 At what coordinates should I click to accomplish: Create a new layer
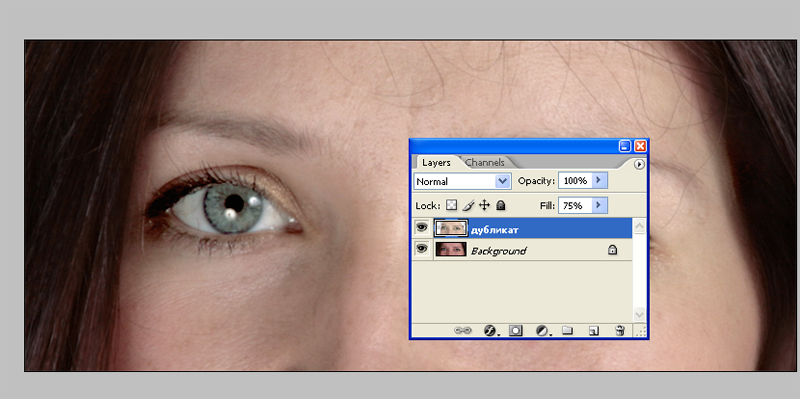click(593, 331)
